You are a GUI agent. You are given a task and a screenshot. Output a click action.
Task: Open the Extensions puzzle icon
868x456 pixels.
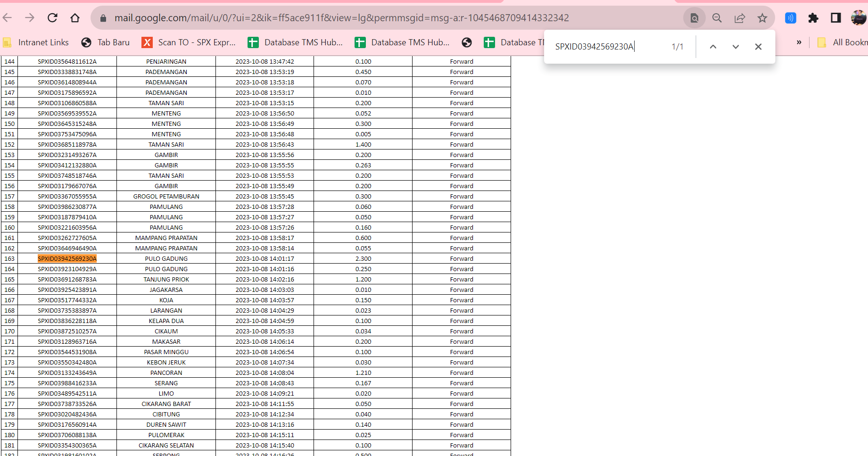tap(813, 18)
